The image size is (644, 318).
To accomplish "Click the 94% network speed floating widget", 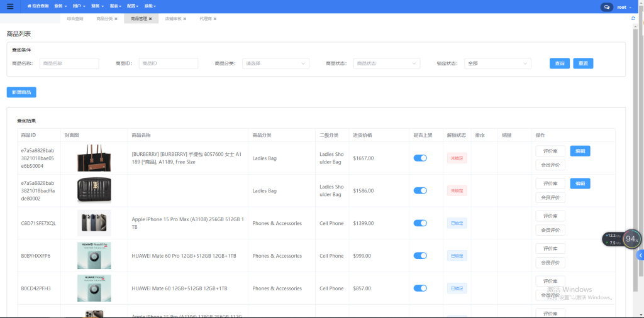I will tap(622, 239).
